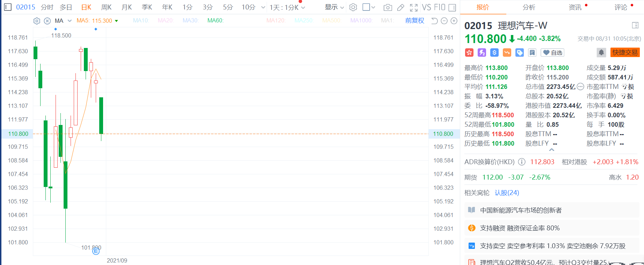Click stock code 02015 in toolbar

pos(26,7)
